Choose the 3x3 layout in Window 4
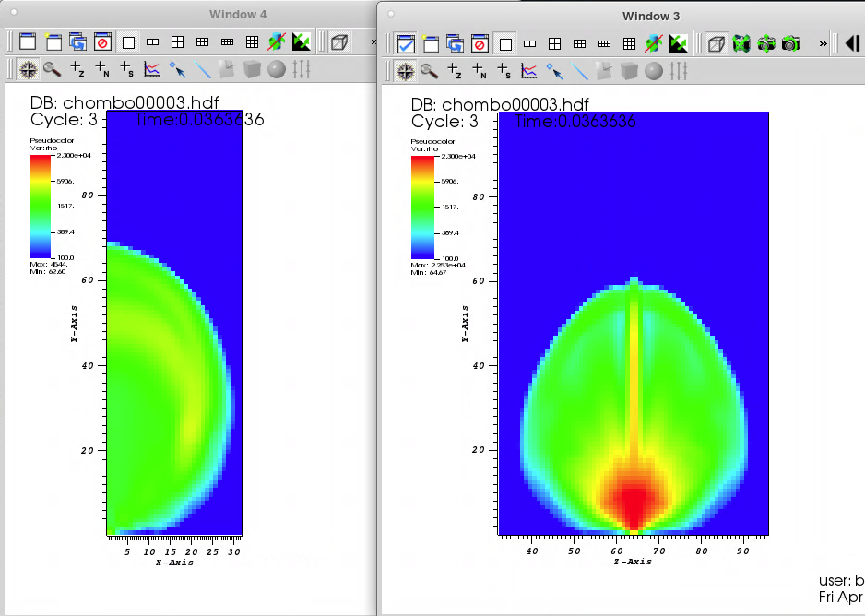This screenshot has width=865, height=616. click(x=252, y=41)
